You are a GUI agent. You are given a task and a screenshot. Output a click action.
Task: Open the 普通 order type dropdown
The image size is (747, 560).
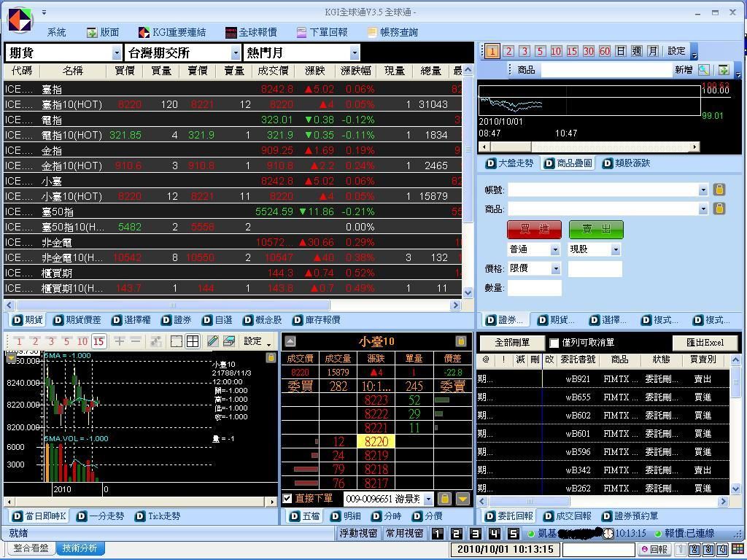click(555, 249)
